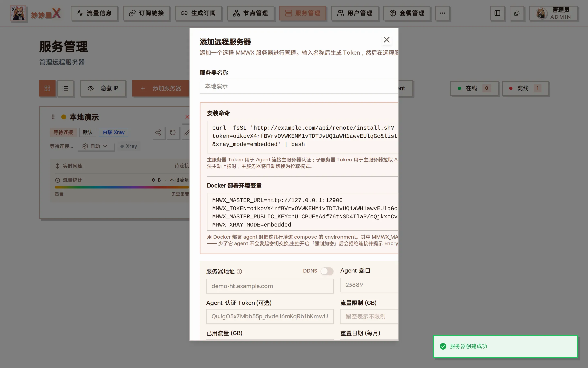Click the share icon on 本地演示 card

pyautogui.click(x=158, y=132)
